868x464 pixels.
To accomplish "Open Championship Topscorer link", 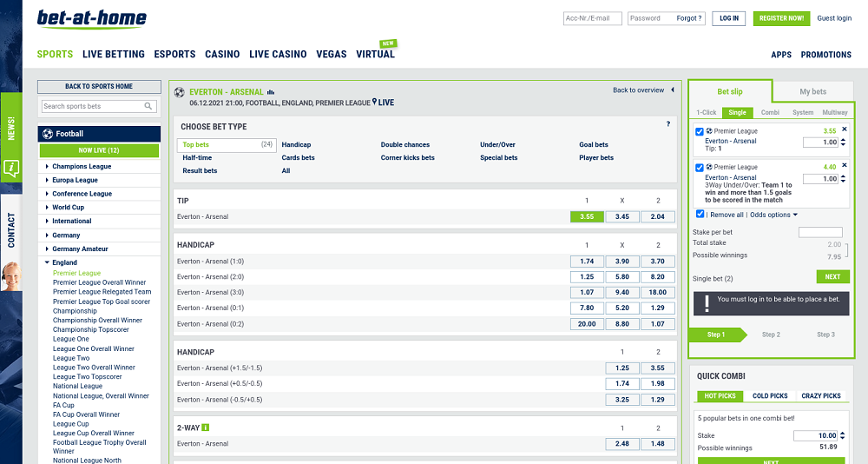I will 91,329.
